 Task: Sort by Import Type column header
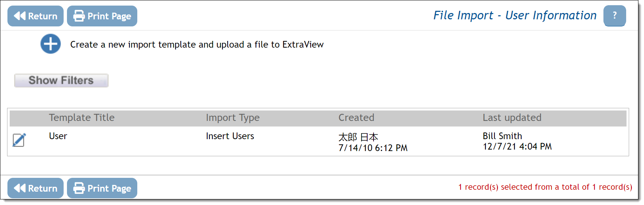[x=233, y=118]
